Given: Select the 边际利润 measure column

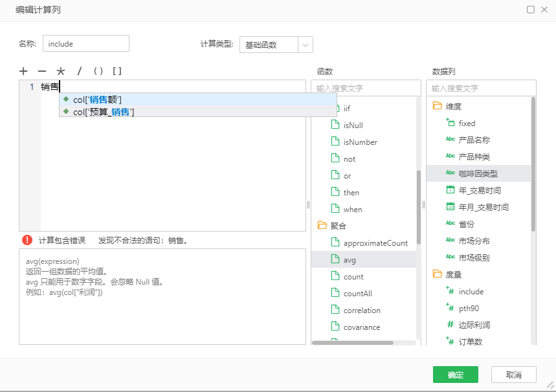Looking at the screenshot, I should (x=475, y=325).
